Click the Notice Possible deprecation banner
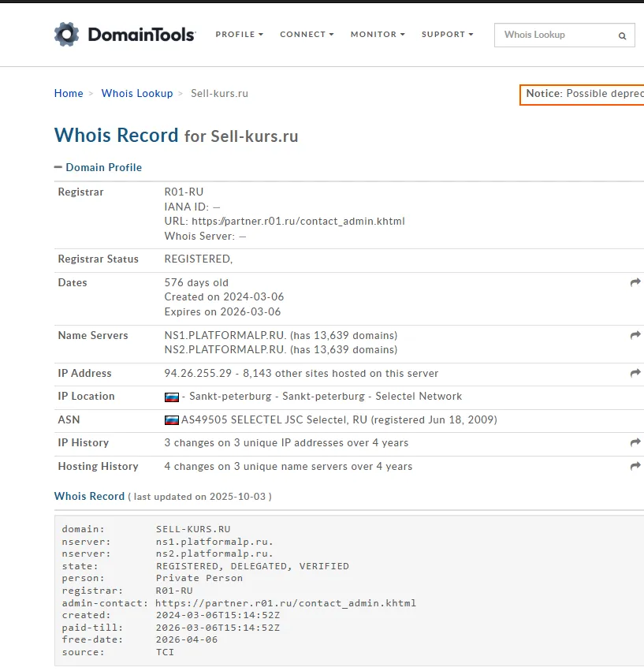The width and height of the screenshot is (644, 671). point(582,95)
